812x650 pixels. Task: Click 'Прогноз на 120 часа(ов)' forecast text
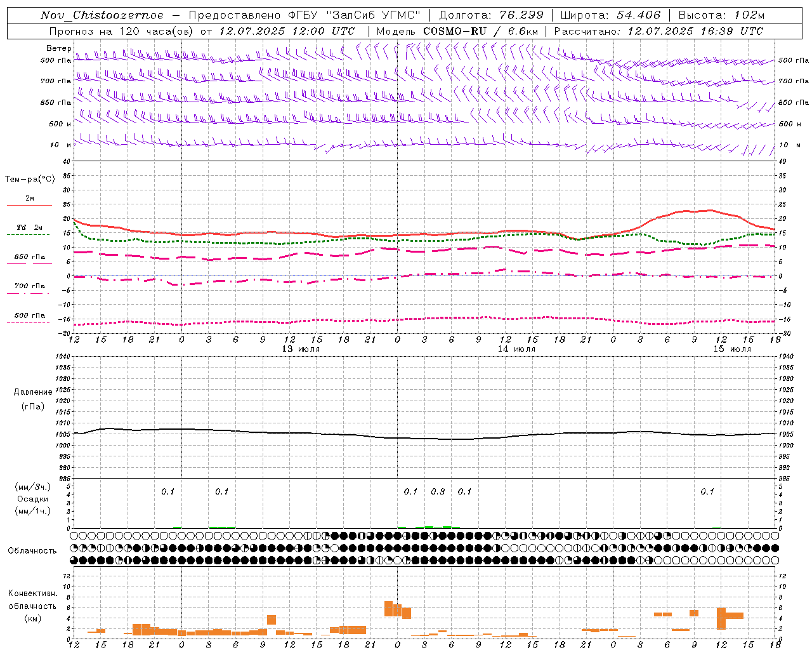122,31
